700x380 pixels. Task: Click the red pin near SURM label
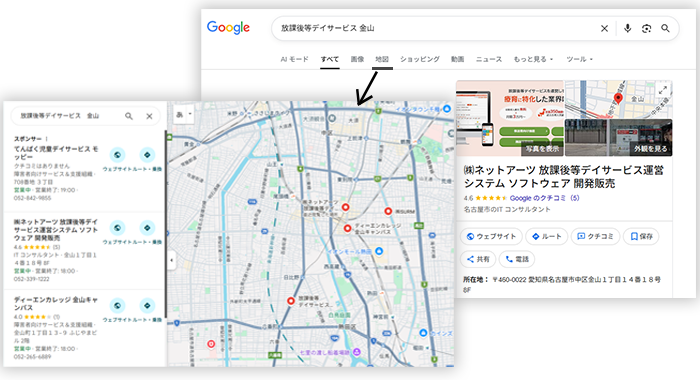(388, 211)
